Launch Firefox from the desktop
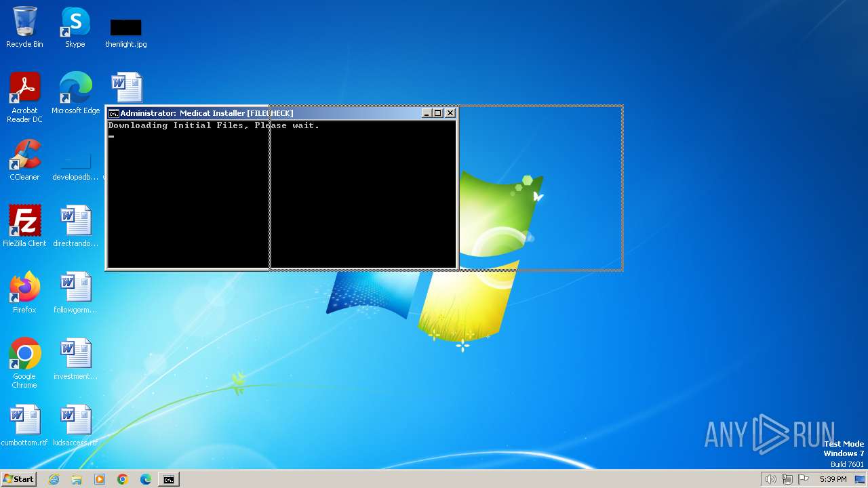This screenshot has width=868, height=488. pyautogui.click(x=24, y=293)
